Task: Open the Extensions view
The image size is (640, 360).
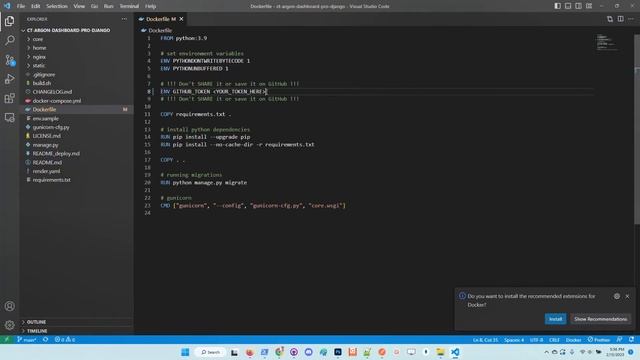Action: [9, 98]
